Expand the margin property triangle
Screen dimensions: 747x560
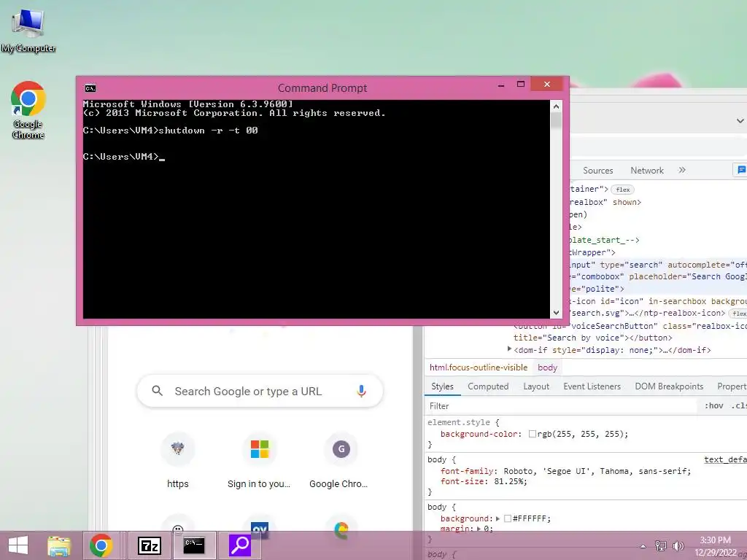pos(479,529)
